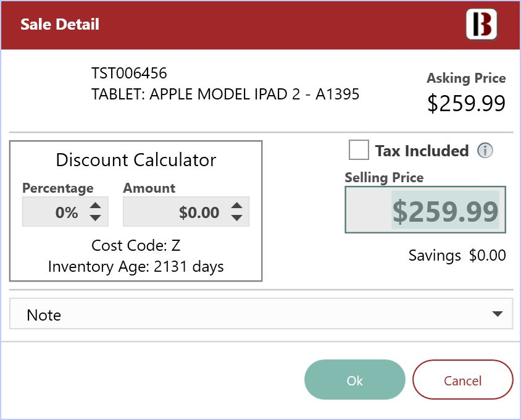521x420 pixels.
Task: Confirm the sale with Ok button
Action: click(354, 379)
